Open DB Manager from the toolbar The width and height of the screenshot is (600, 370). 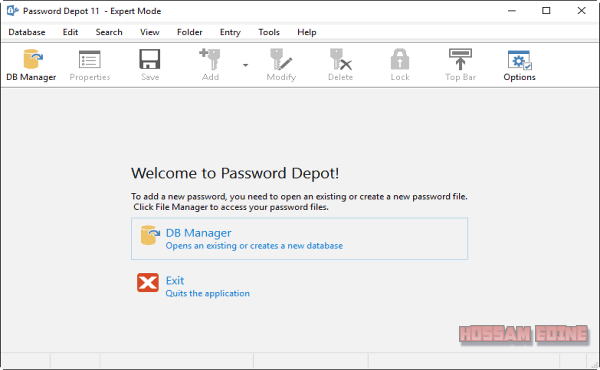(31, 65)
